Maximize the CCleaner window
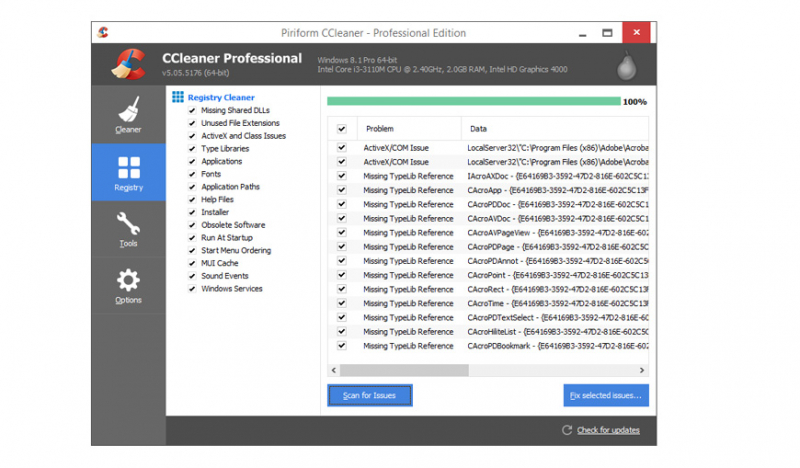The height and width of the screenshot is (468, 800). point(607,33)
